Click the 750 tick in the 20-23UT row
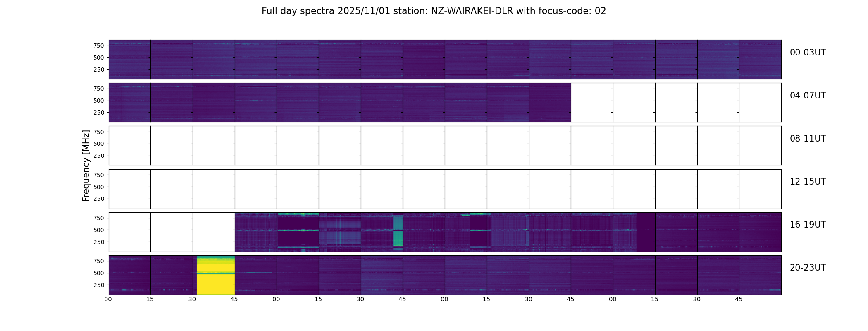 (x=99, y=261)
